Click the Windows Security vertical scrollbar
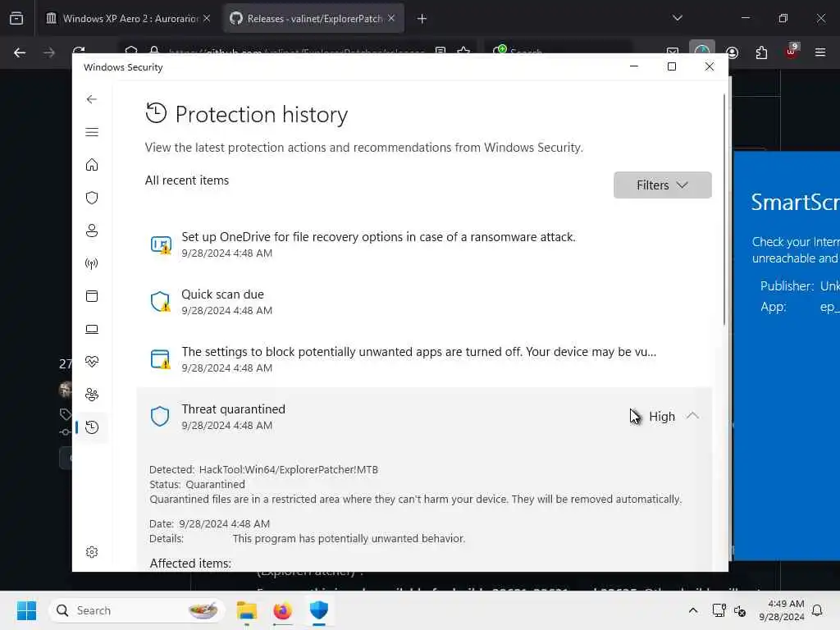The image size is (840, 630). 724,209
